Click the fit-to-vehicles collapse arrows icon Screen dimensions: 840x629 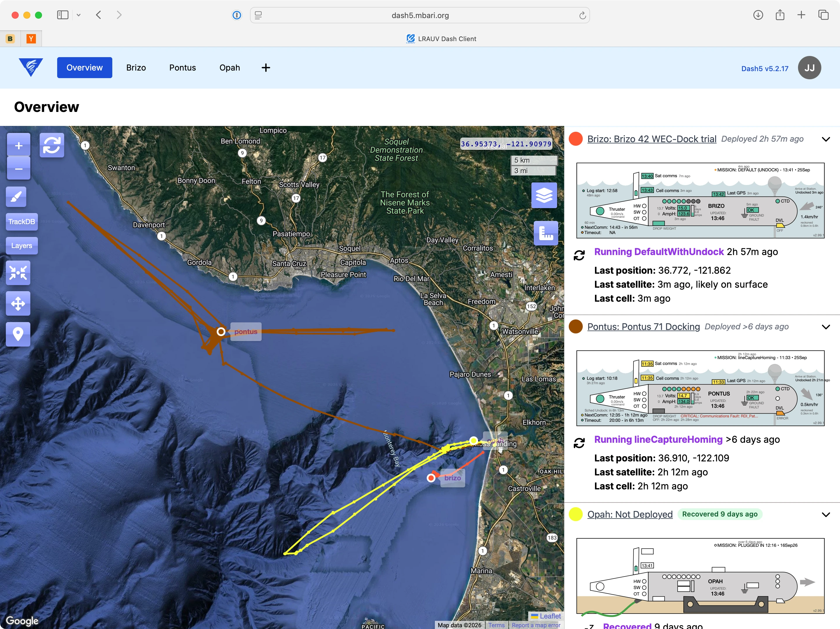[x=18, y=273]
